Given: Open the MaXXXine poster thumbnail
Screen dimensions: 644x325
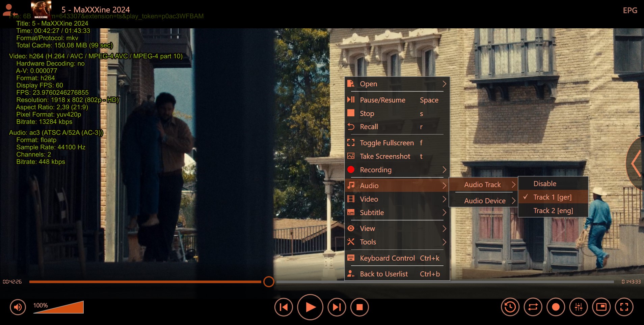Looking at the screenshot, I should [x=41, y=9].
